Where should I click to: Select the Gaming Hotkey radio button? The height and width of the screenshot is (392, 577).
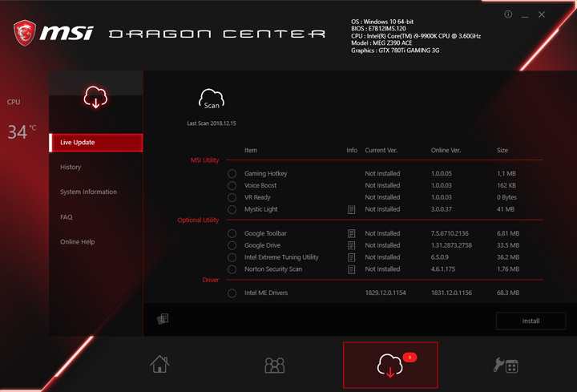[232, 173]
